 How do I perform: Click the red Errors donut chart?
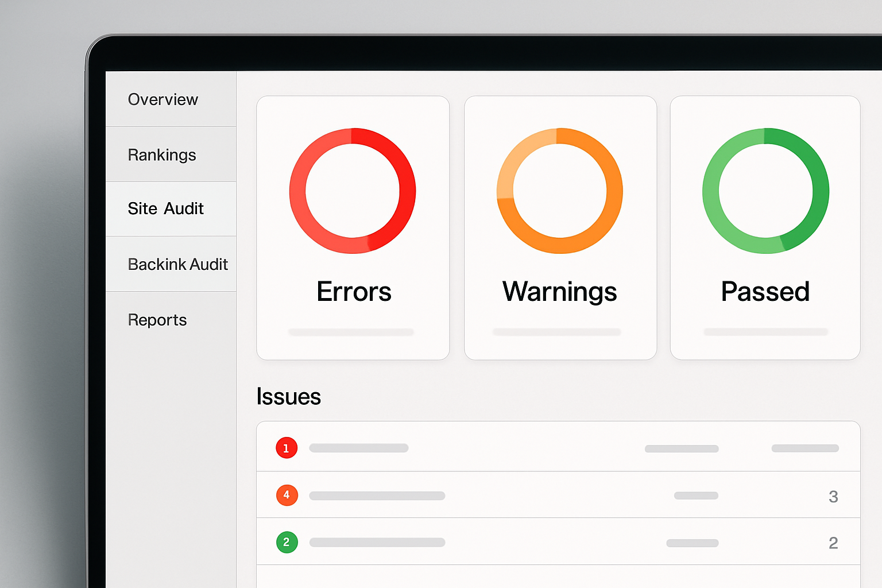[x=353, y=191]
